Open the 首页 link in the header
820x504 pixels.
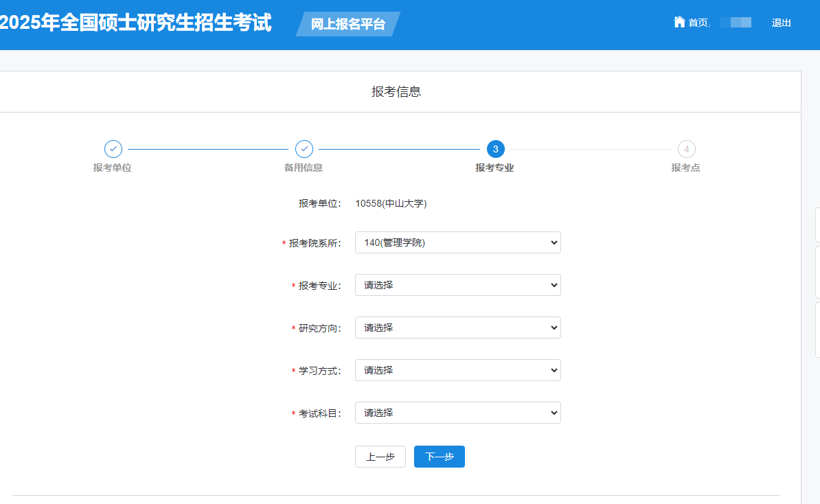pyautogui.click(x=698, y=23)
